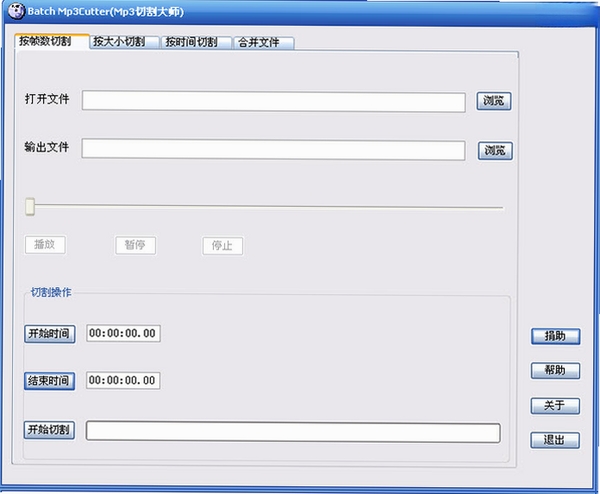This screenshot has width=600, height=494.
Task: Click the playback position slider thumb
Action: (x=30, y=207)
